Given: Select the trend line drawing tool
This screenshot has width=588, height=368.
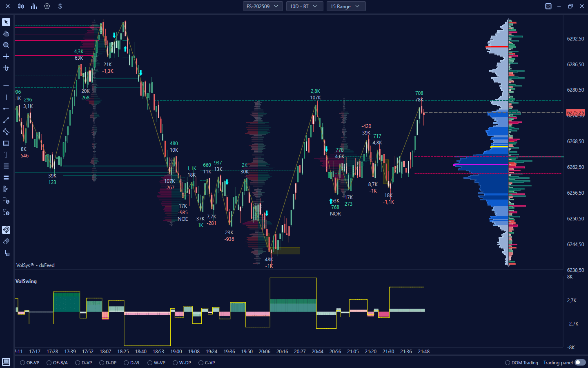Looking at the screenshot, I should (6, 120).
